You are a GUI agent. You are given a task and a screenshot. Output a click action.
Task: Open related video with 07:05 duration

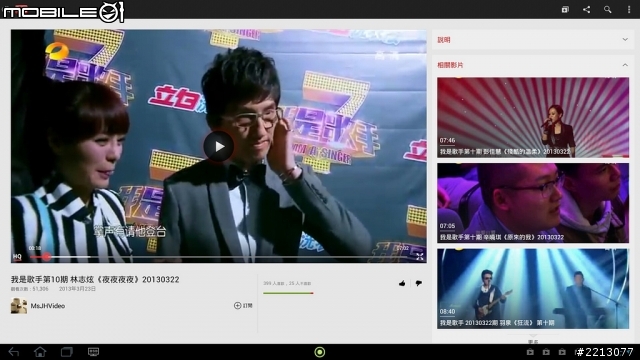(533, 203)
